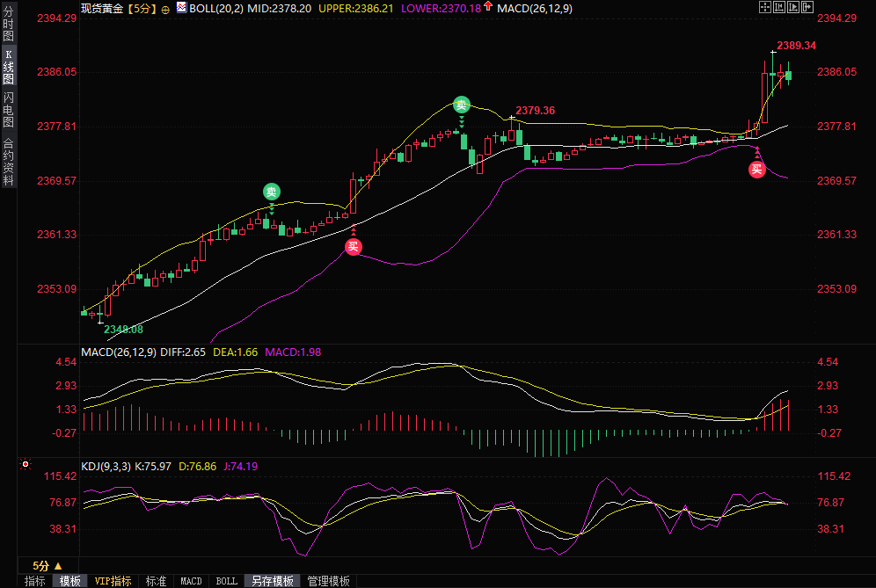Select the 模板 bottom tab
The height and width of the screenshot is (588, 876).
(x=69, y=581)
